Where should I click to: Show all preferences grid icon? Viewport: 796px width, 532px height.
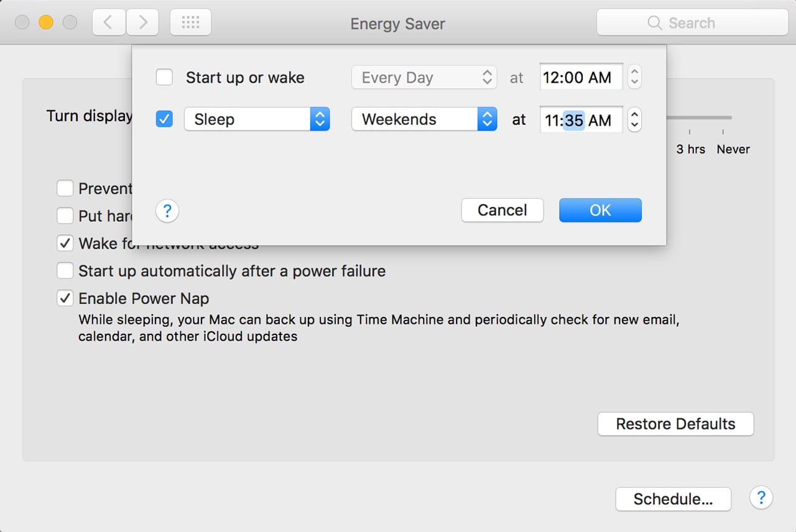[190, 23]
